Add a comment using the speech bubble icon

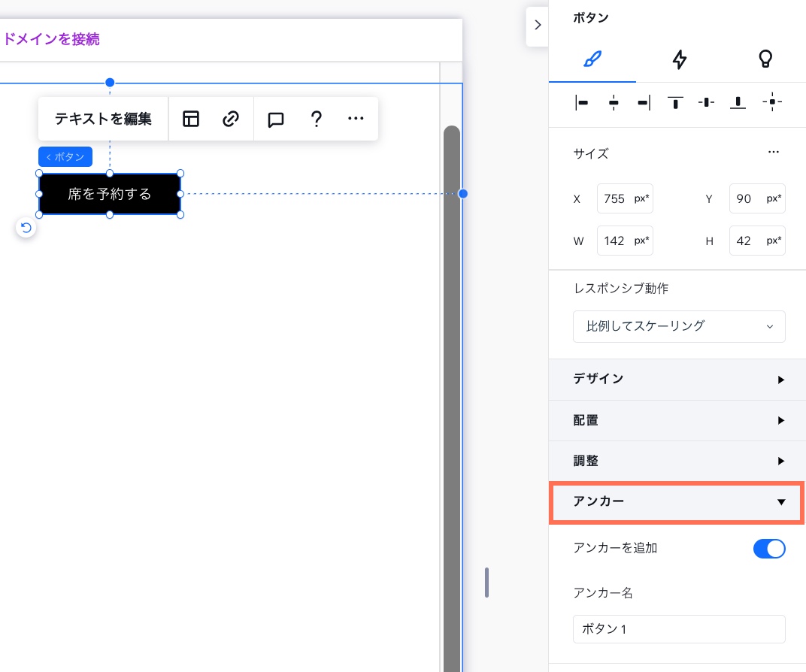tap(275, 118)
